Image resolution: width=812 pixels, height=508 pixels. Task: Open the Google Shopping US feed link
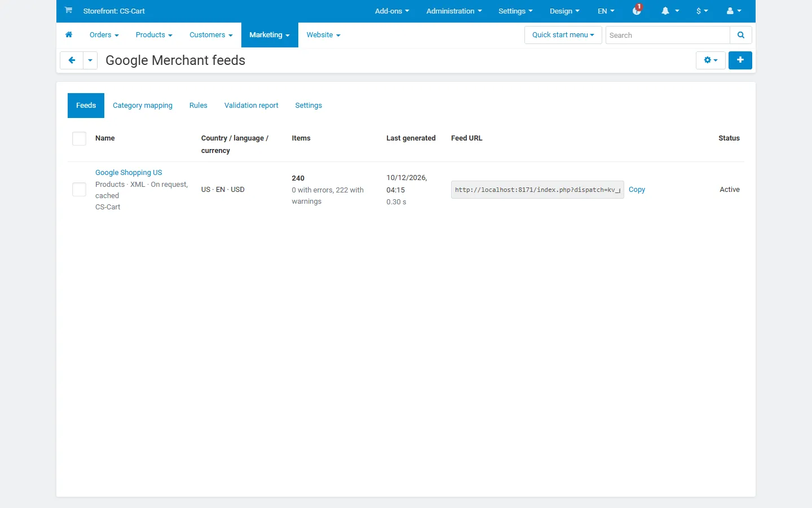click(129, 173)
